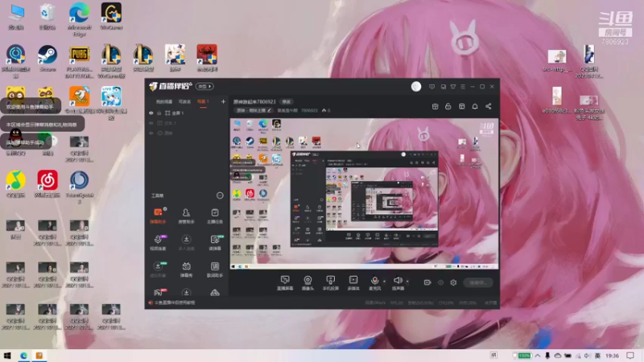Add a 直播屏幕 screen capture source
The image size is (644, 362).
pos(285,283)
